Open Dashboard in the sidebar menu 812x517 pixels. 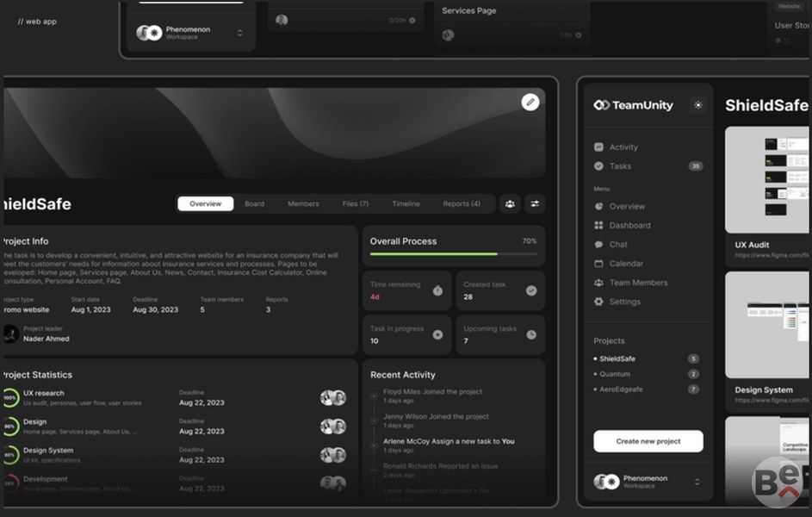623,226
